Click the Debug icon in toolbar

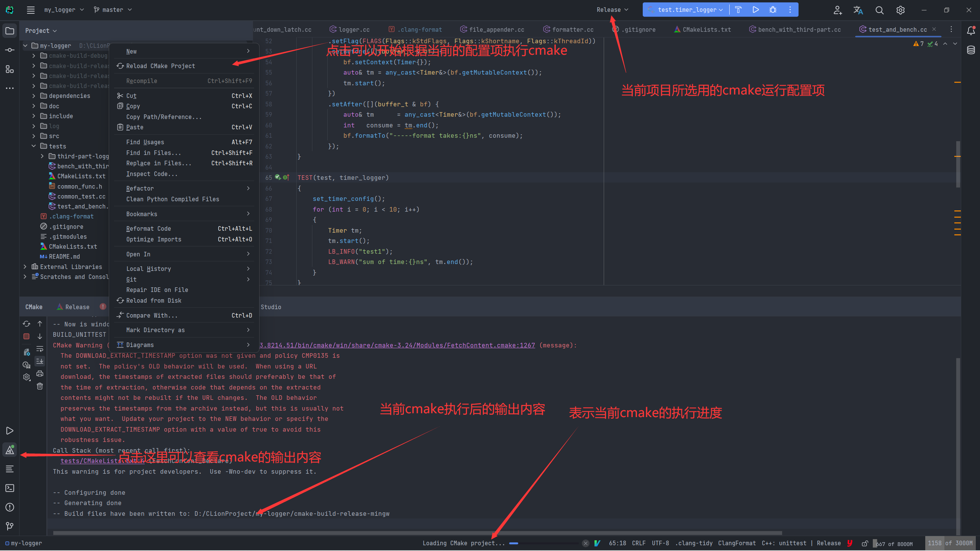click(773, 10)
